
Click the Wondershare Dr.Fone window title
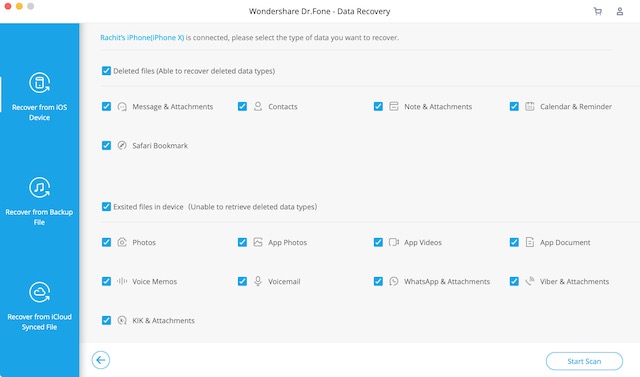[x=320, y=11]
